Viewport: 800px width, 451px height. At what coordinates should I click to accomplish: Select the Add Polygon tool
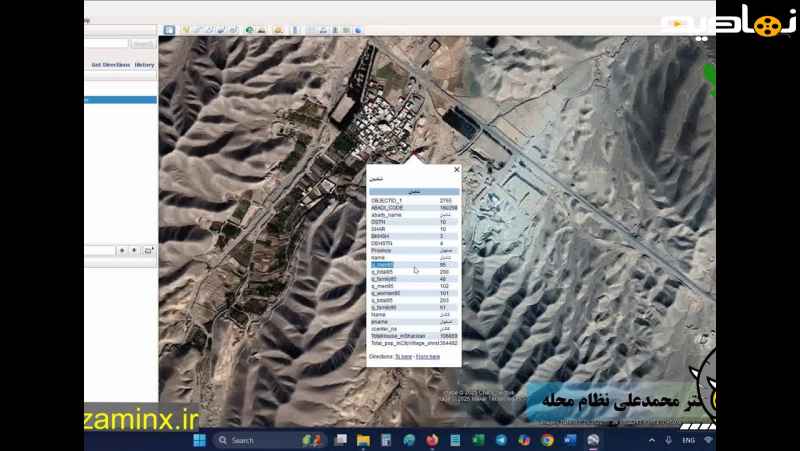pos(198,30)
